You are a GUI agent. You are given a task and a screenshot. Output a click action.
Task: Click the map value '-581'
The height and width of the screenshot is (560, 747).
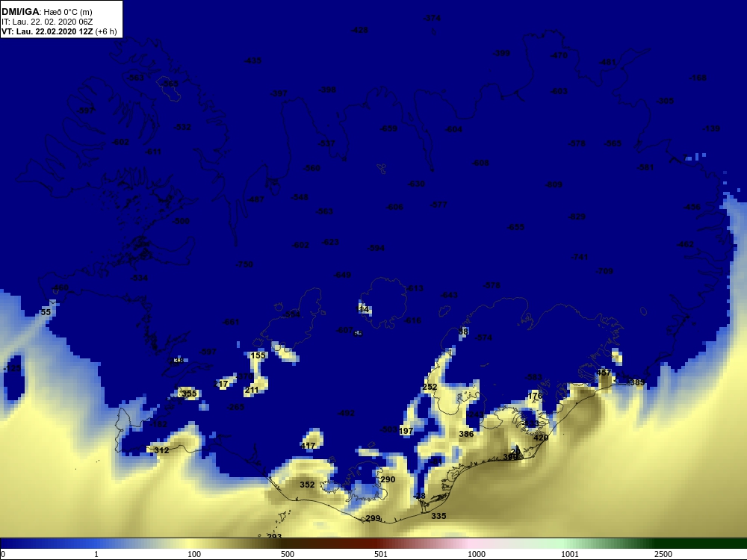coord(645,167)
